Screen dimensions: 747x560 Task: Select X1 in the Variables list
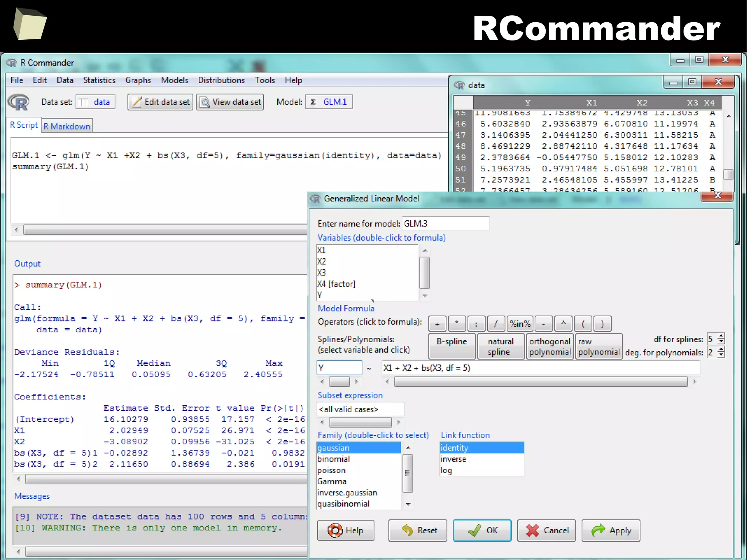(367, 250)
